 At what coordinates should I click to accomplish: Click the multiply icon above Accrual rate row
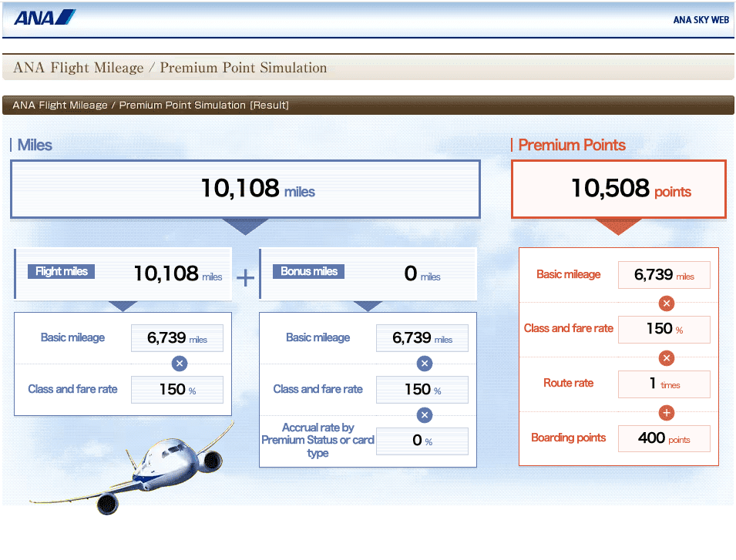click(424, 415)
